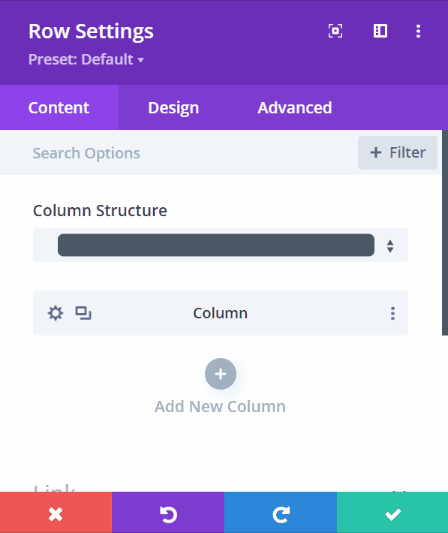Switch to the Design tab
Screen dimensions: 448x533
(173, 107)
